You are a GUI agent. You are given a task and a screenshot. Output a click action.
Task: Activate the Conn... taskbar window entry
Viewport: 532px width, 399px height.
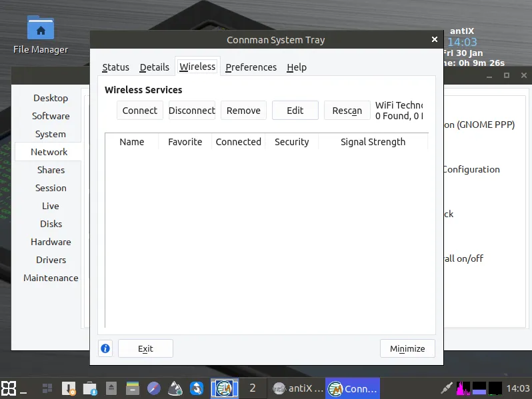(353, 388)
